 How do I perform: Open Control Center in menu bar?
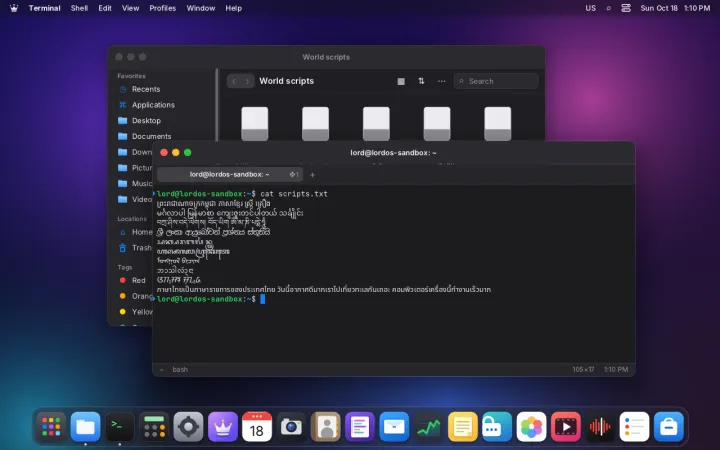(x=626, y=8)
